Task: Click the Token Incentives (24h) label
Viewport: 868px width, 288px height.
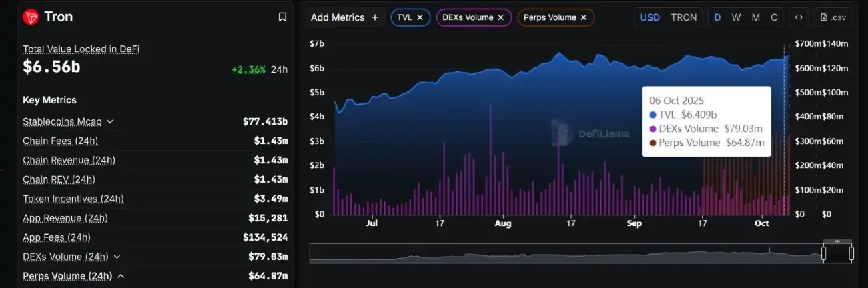Action: [73, 199]
